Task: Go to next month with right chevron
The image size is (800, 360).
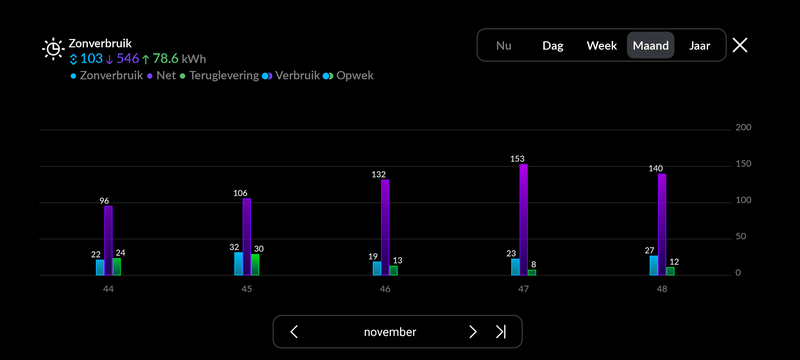Action: pos(472,332)
